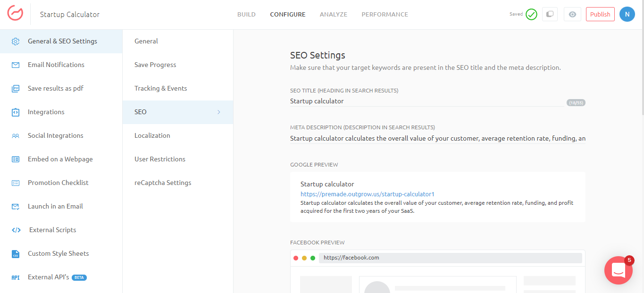Open the premade.outgrow.us preview link
This screenshot has height=293, width=644.
click(x=367, y=194)
